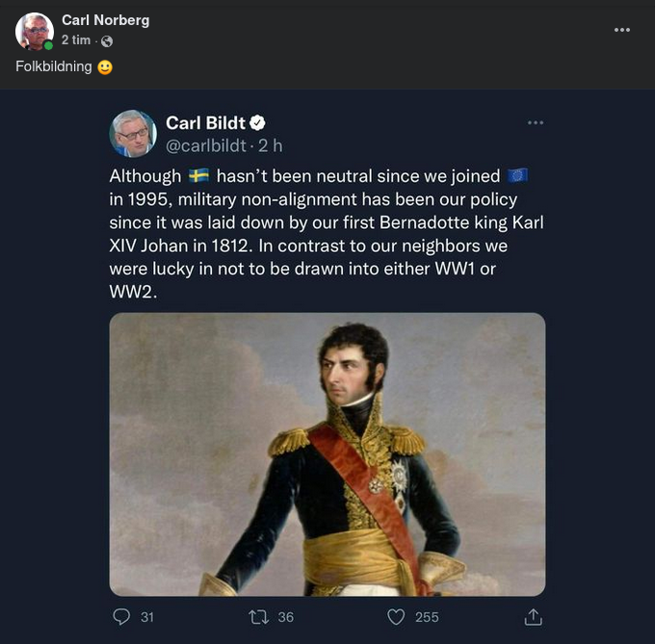Click the '2 tim' post timestamp
The height and width of the screenshot is (644, 655).
click(x=76, y=40)
